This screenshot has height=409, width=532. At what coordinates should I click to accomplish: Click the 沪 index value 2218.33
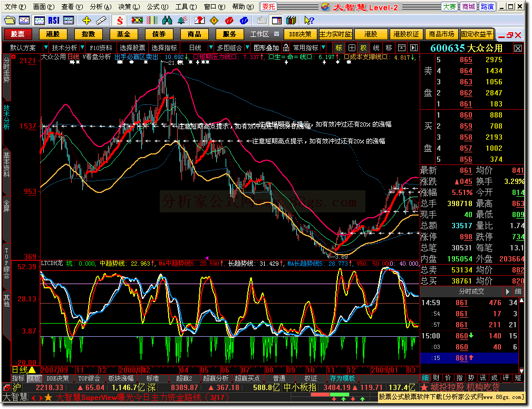pos(50,387)
